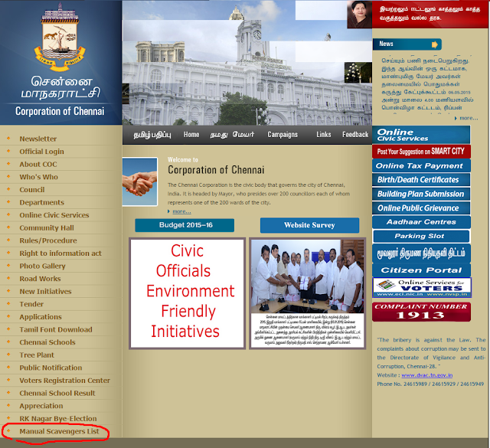
Task: Select Links in the navigation bar
Action: click(x=323, y=135)
